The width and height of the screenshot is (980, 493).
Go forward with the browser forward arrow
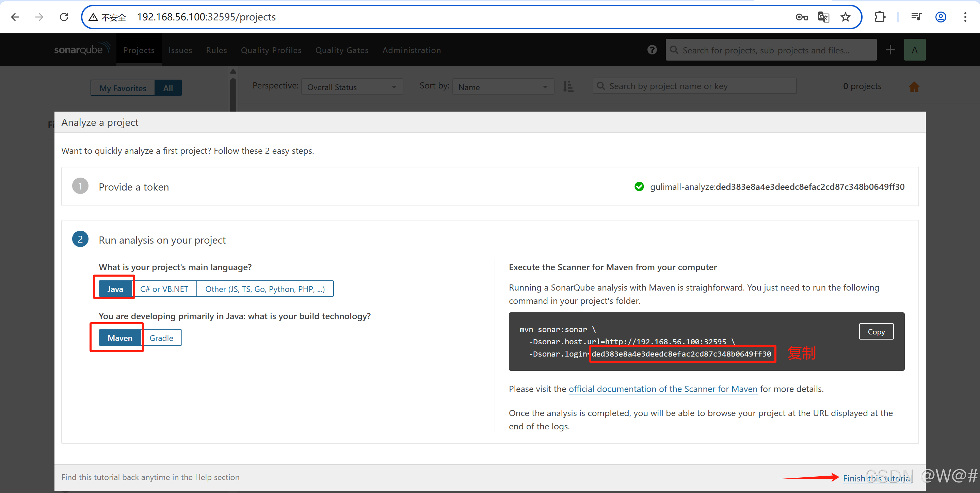39,17
